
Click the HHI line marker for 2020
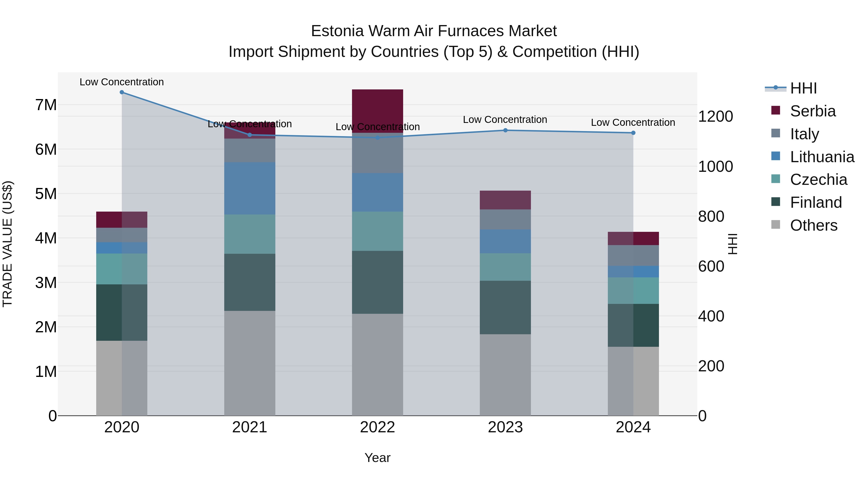tap(122, 92)
